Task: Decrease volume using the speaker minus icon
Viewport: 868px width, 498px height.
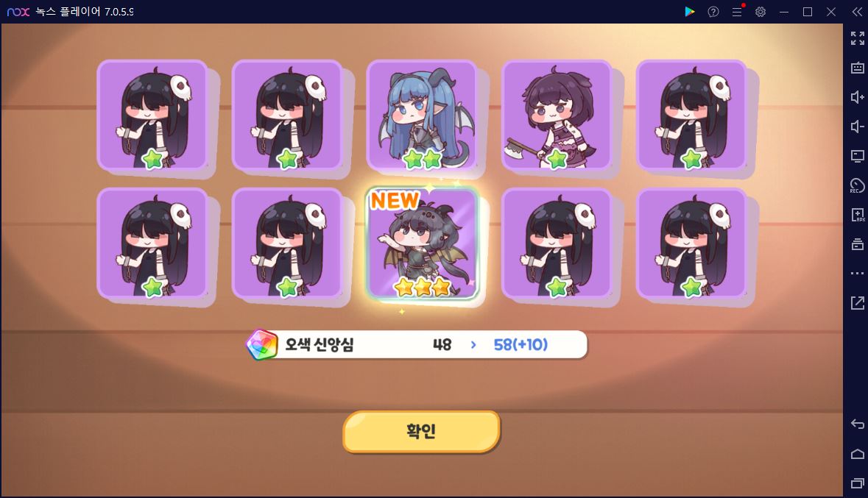Action: (x=858, y=127)
